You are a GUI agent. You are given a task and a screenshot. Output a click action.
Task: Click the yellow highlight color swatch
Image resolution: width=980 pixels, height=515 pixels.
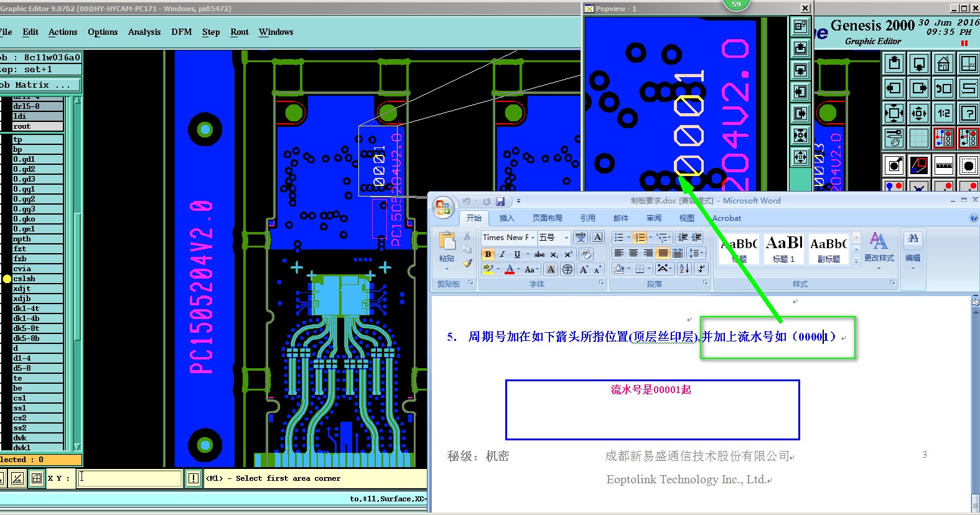click(x=488, y=269)
